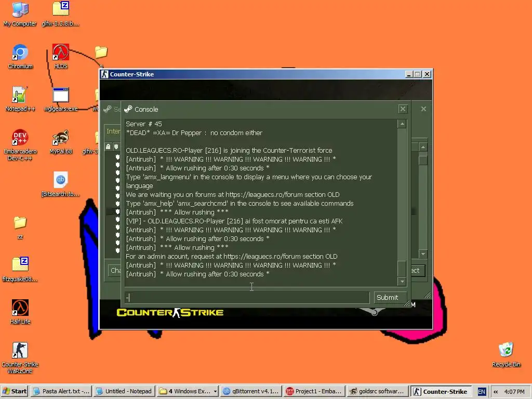Click the 4:07 PM tray clock
The height and width of the screenshot is (399, 532).
click(x=514, y=392)
